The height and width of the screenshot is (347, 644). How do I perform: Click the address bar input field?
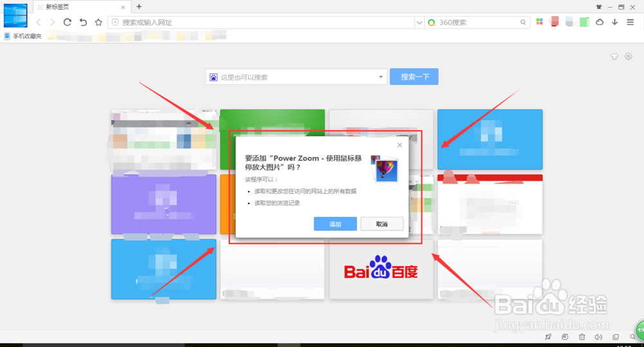261,22
